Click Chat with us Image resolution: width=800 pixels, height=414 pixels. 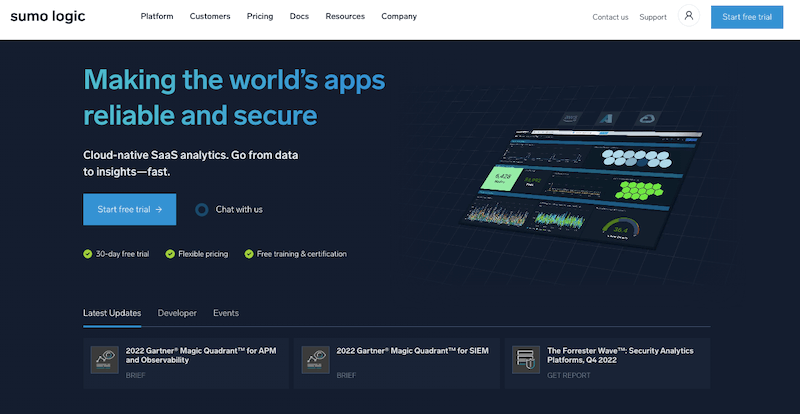click(x=239, y=209)
